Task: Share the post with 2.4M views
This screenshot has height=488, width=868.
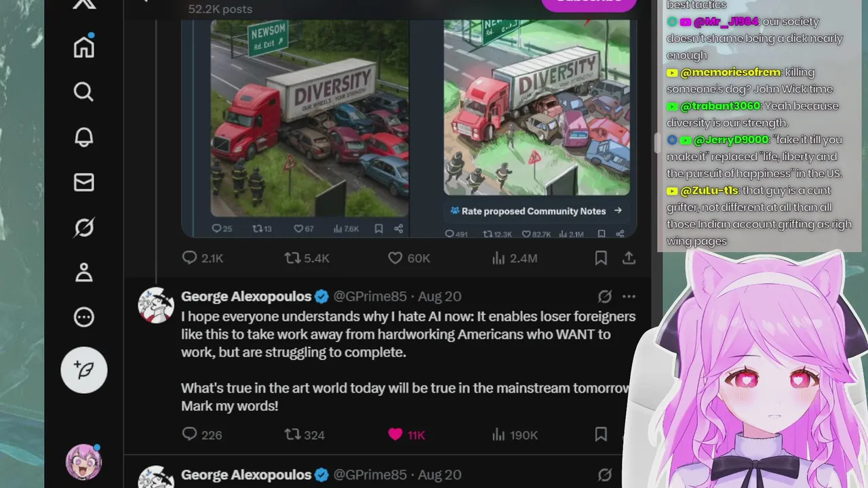Action: pos(629,258)
